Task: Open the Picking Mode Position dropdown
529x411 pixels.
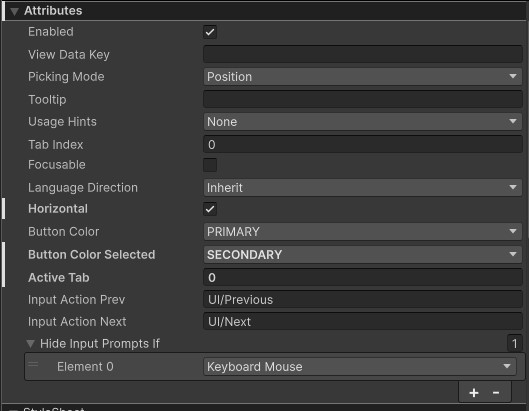Action: click(363, 77)
